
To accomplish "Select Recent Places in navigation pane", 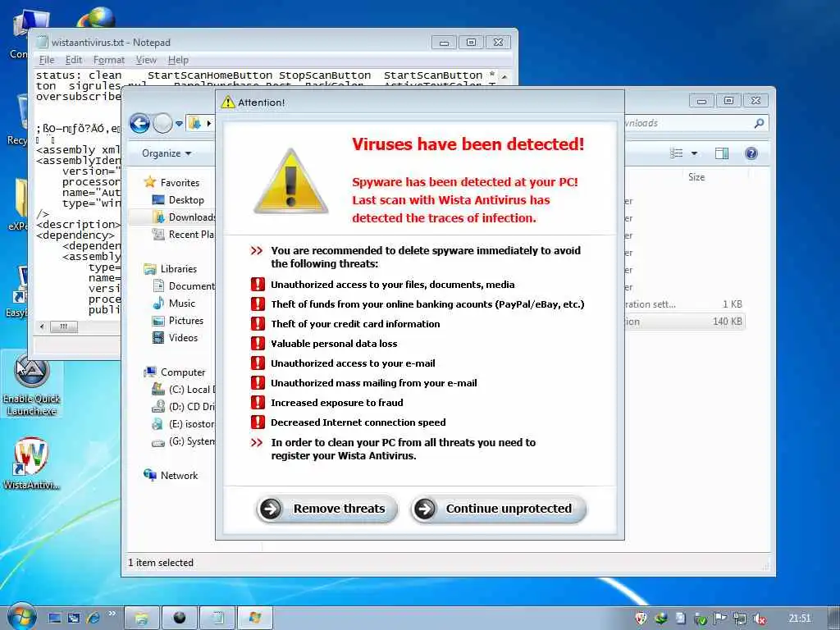I will tap(183, 234).
